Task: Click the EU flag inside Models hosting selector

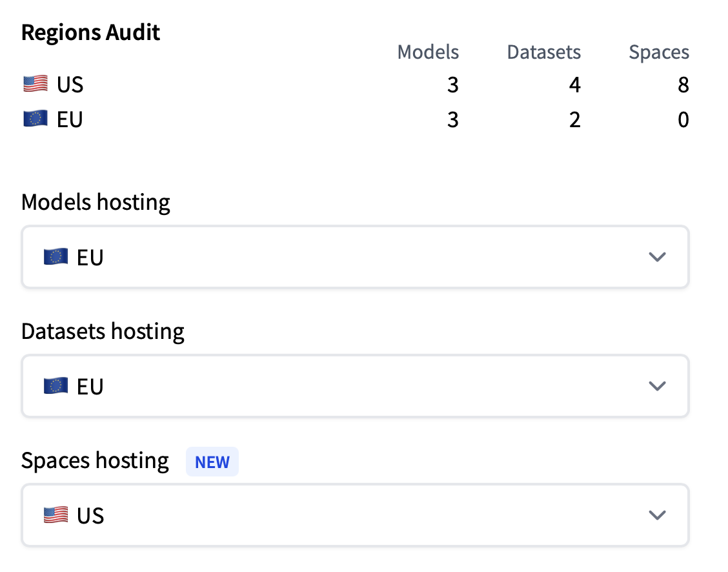Action: 56,256
